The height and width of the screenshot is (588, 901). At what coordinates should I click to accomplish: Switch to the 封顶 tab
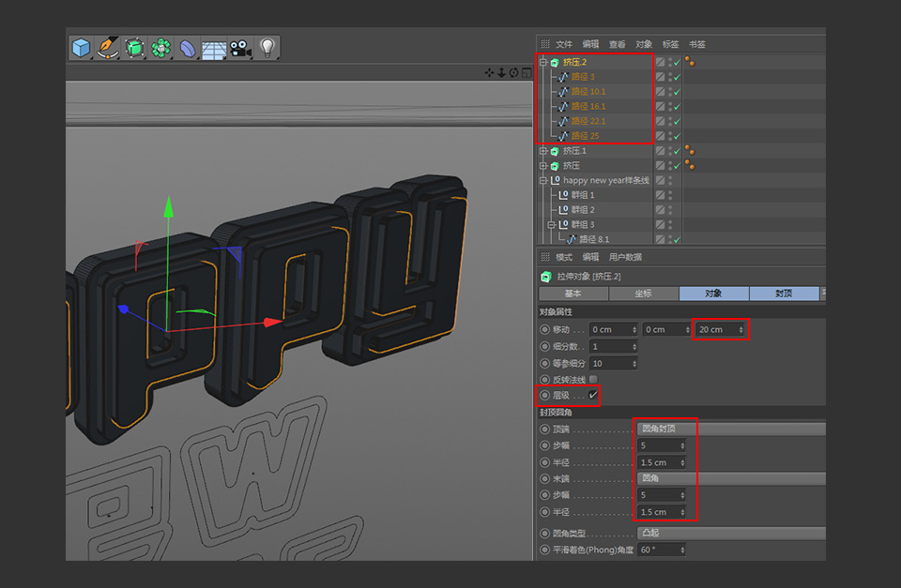tap(784, 294)
